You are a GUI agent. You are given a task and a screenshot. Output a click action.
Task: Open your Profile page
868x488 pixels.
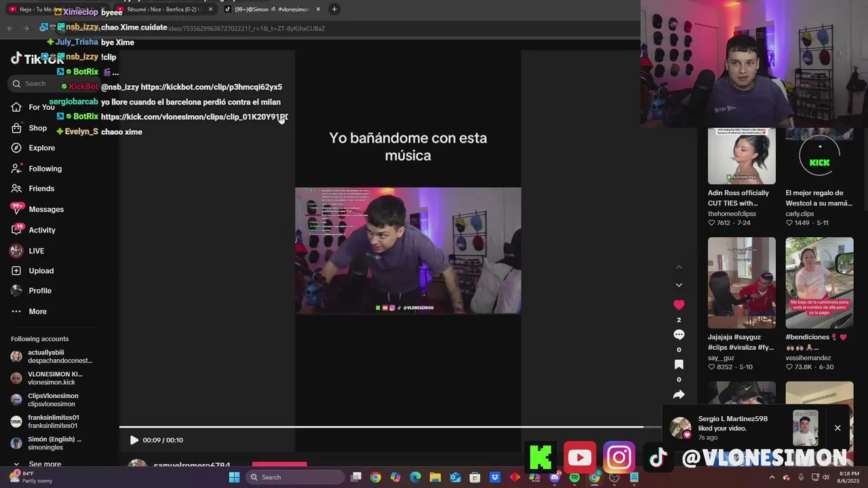click(31, 291)
